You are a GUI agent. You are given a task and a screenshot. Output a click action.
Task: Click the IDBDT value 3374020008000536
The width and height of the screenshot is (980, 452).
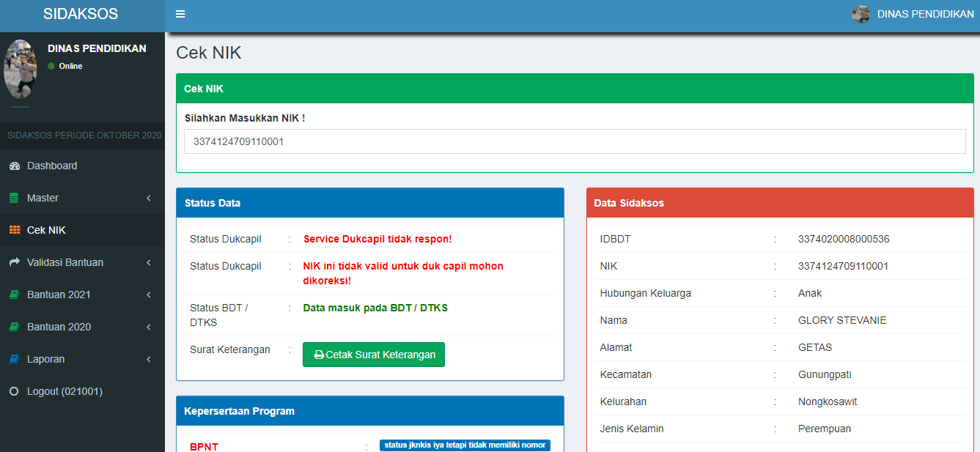click(844, 239)
